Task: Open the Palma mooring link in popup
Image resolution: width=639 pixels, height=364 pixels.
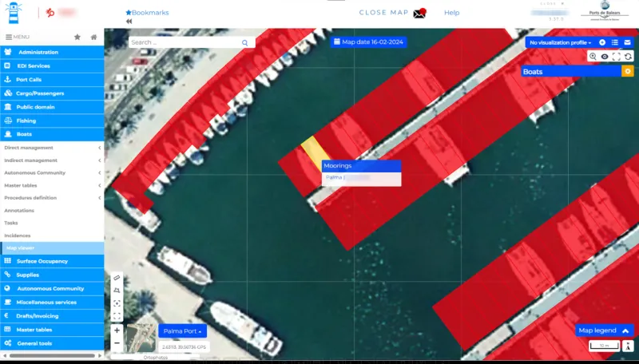Action: pos(348,177)
